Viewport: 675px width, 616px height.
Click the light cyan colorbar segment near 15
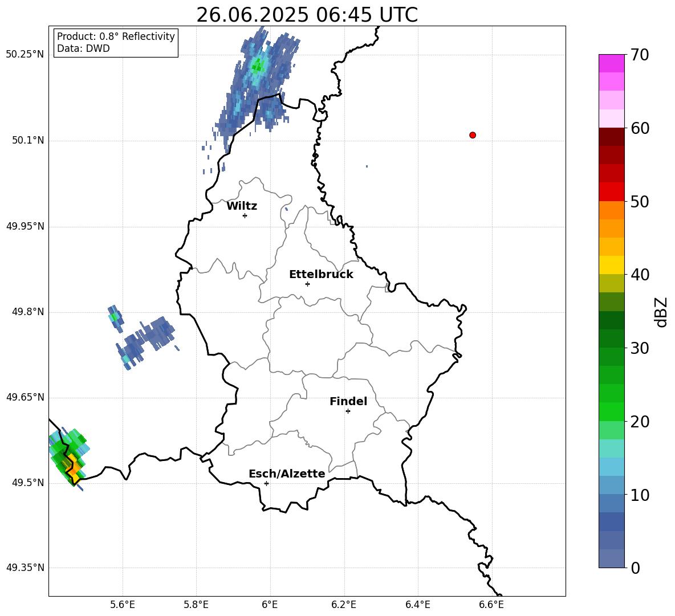[612, 448]
